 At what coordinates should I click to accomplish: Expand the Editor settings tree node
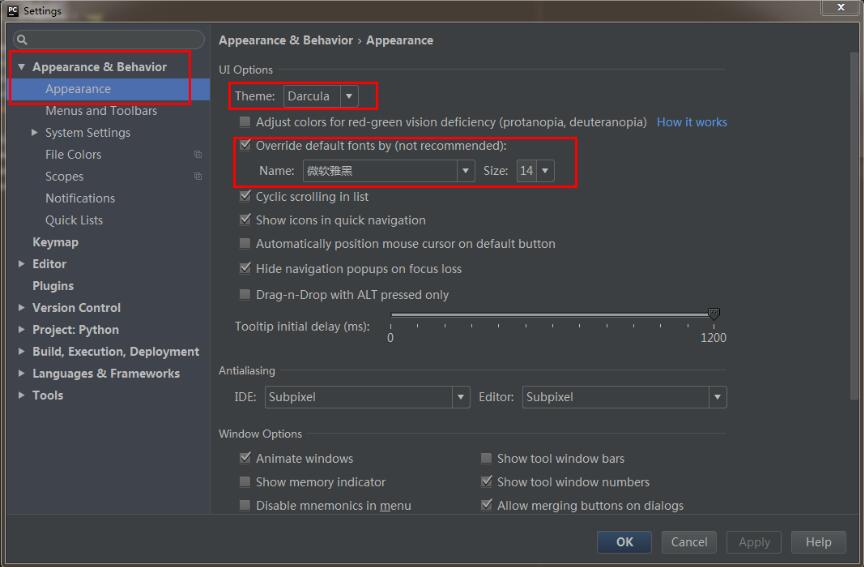pyautogui.click(x=22, y=264)
